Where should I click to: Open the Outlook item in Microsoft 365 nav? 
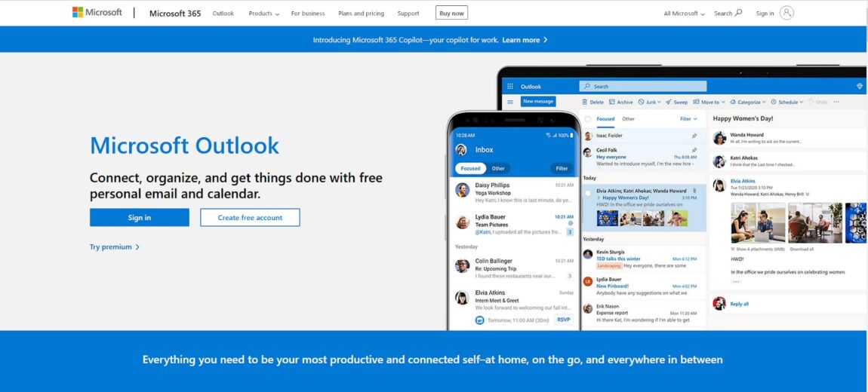pos(223,14)
